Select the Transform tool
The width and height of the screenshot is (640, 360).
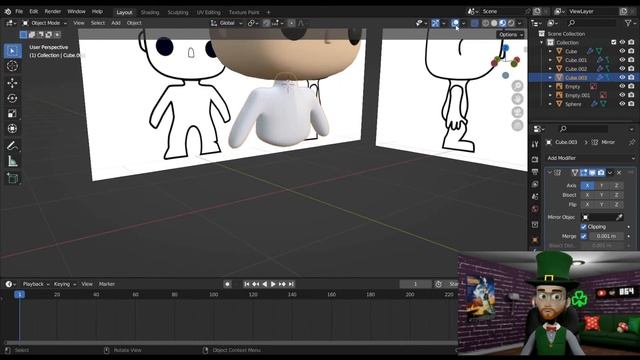12,129
